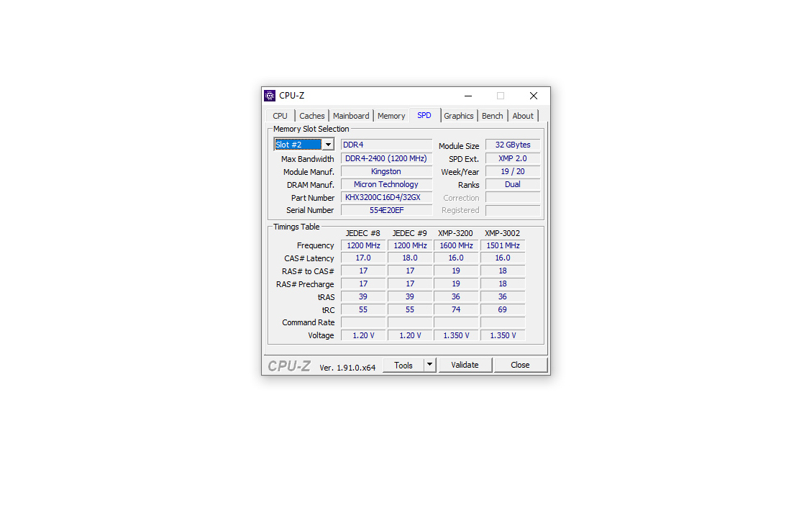Click the DDR4 memory type field

(386, 145)
